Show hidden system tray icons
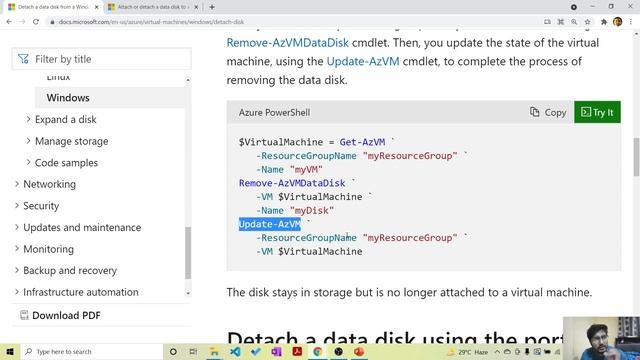Screen dimensions: 640x360 pos(497,352)
